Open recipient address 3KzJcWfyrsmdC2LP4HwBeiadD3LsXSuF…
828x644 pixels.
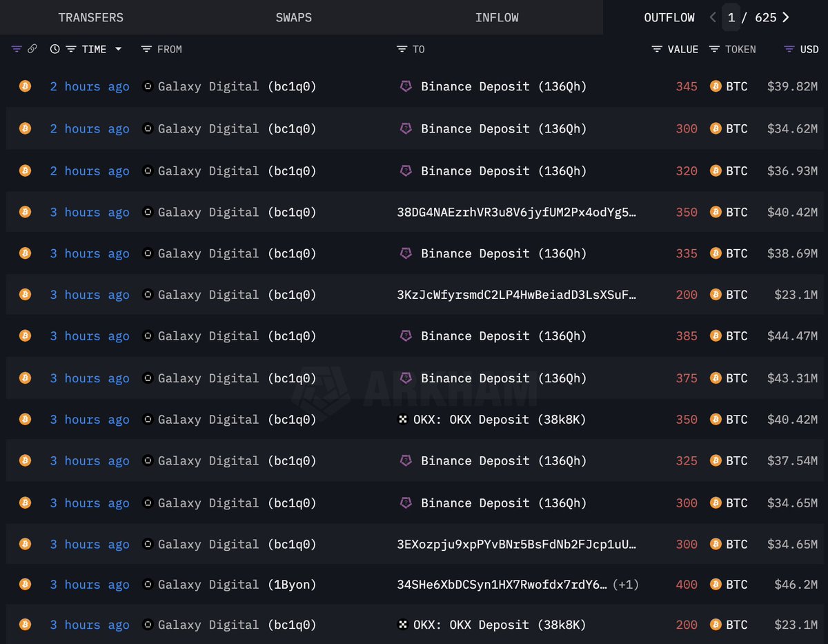(x=516, y=295)
